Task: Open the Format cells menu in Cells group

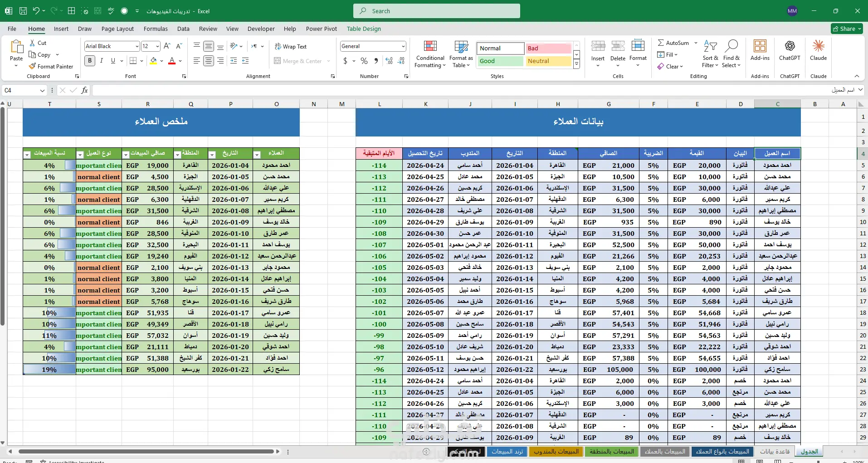Action: pos(638,54)
